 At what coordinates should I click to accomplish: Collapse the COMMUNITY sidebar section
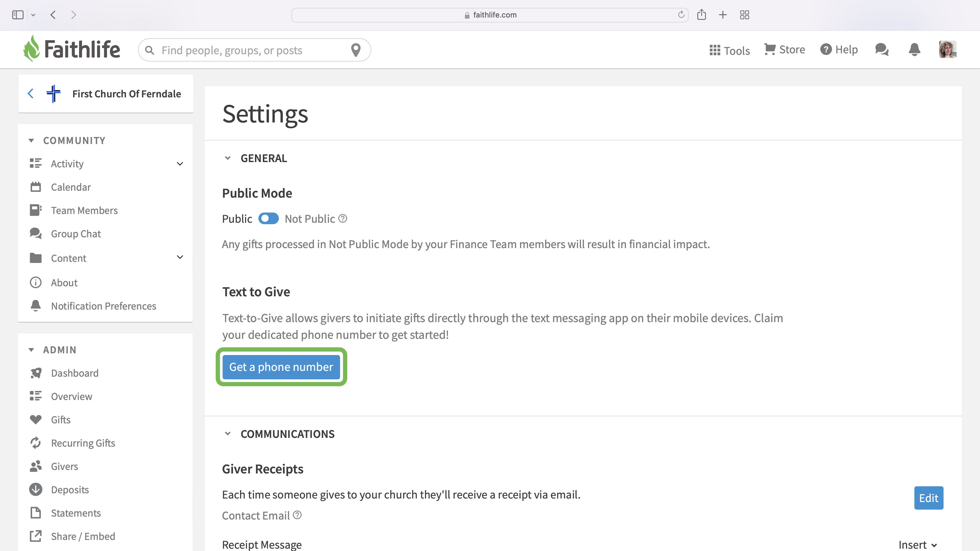coord(31,141)
